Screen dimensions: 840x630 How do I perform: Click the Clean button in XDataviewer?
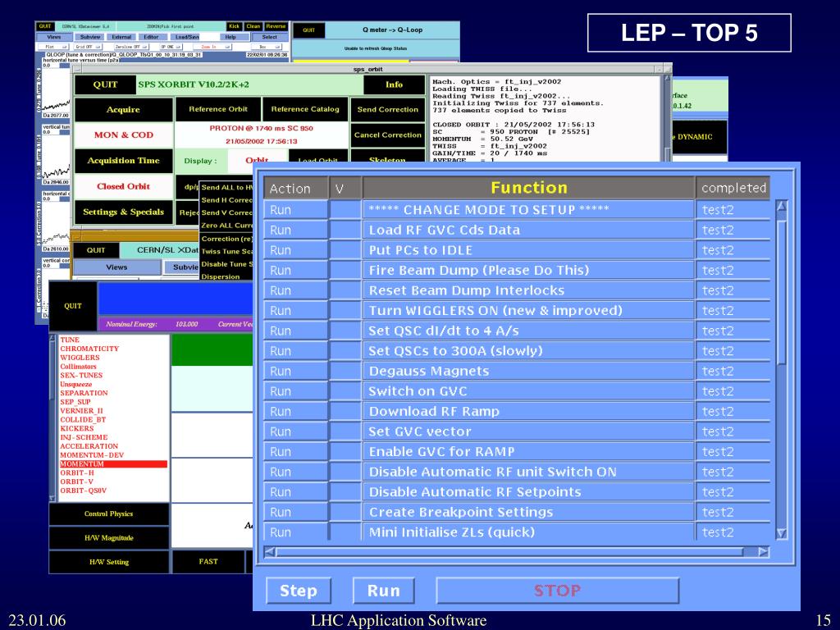[253, 26]
